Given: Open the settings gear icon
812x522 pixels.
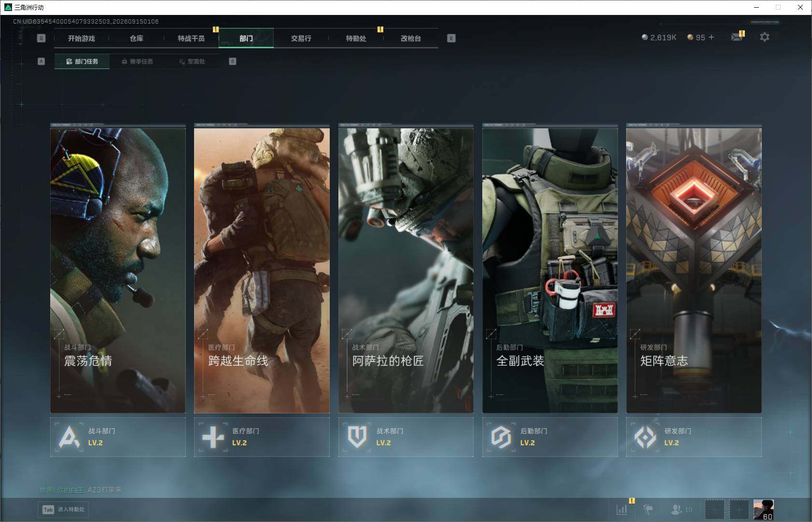Looking at the screenshot, I should [x=765, y=37].
